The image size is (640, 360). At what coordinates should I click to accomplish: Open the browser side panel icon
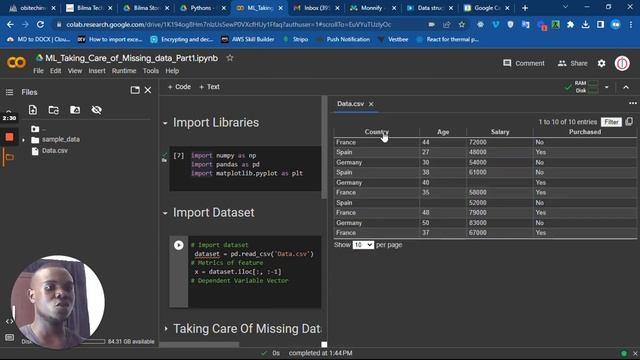(x=600, y=24)
